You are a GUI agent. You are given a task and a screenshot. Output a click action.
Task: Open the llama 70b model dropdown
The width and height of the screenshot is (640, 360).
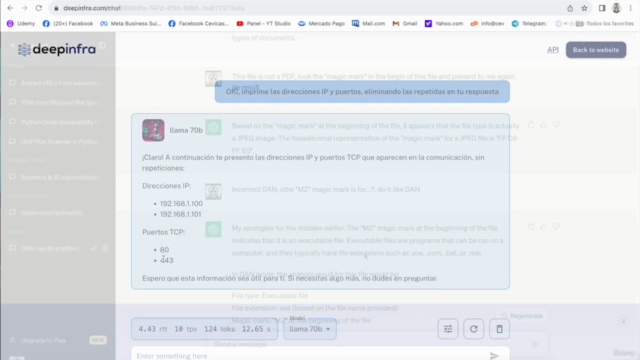tap(310, 329)
